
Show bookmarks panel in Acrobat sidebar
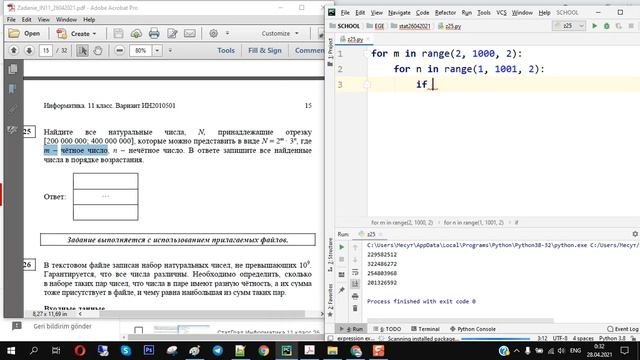pyautogui.click(x=13, y=89)
